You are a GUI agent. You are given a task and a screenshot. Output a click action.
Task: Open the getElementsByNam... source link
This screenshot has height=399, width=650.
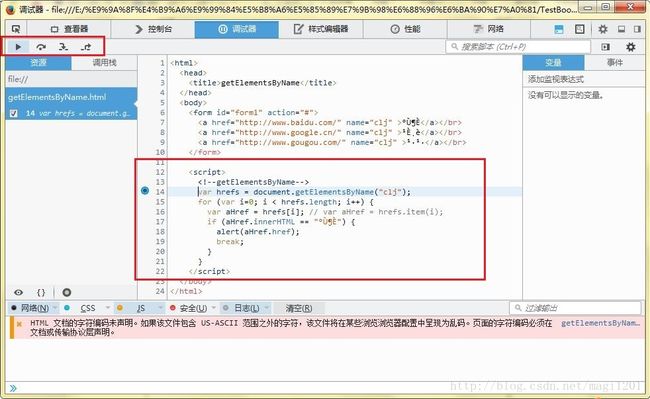pyautogui.click(x=601, y=323)
